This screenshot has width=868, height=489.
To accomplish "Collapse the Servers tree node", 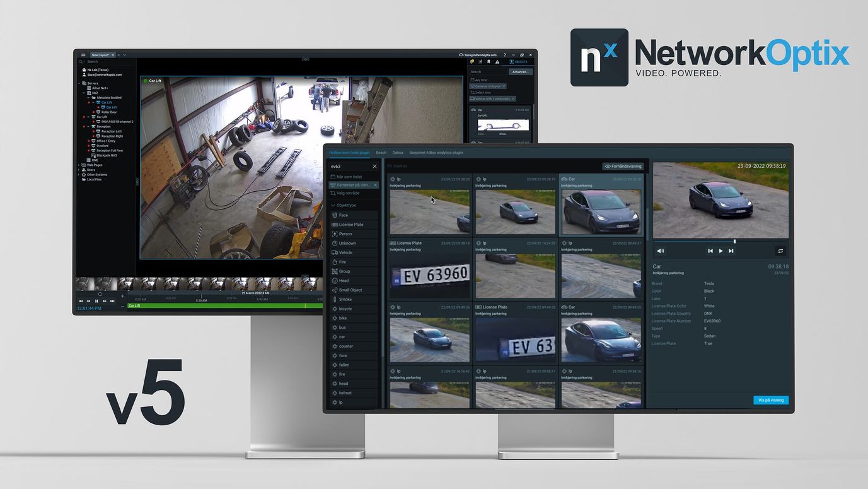I will click(79, 83).
